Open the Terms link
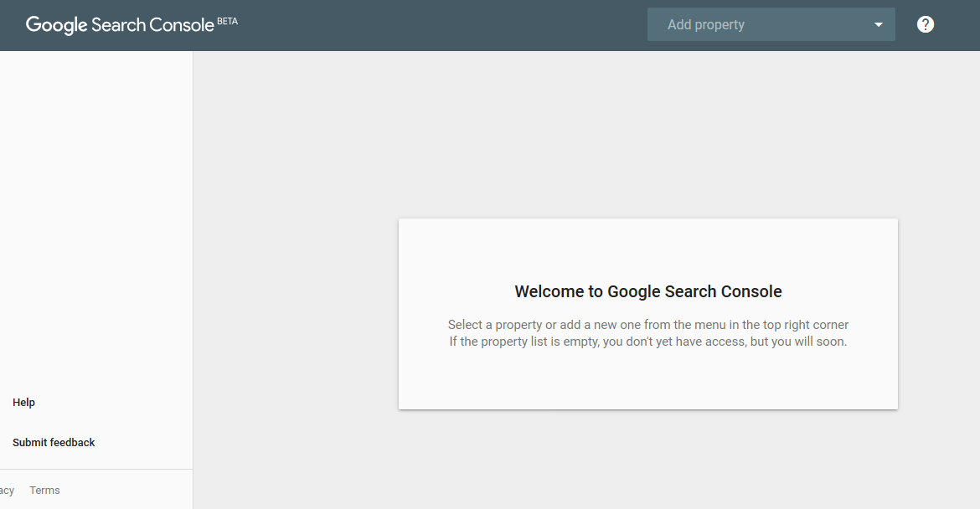 [45, 491]
